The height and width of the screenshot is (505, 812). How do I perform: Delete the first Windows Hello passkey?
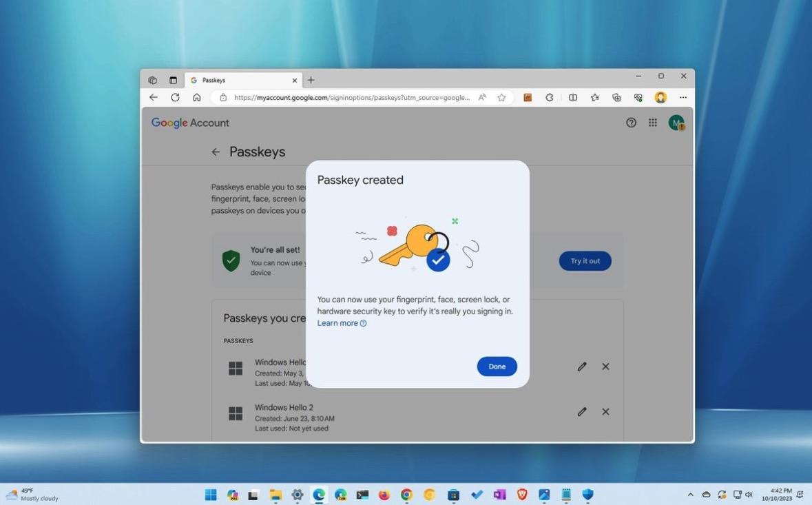coord(605,367)
